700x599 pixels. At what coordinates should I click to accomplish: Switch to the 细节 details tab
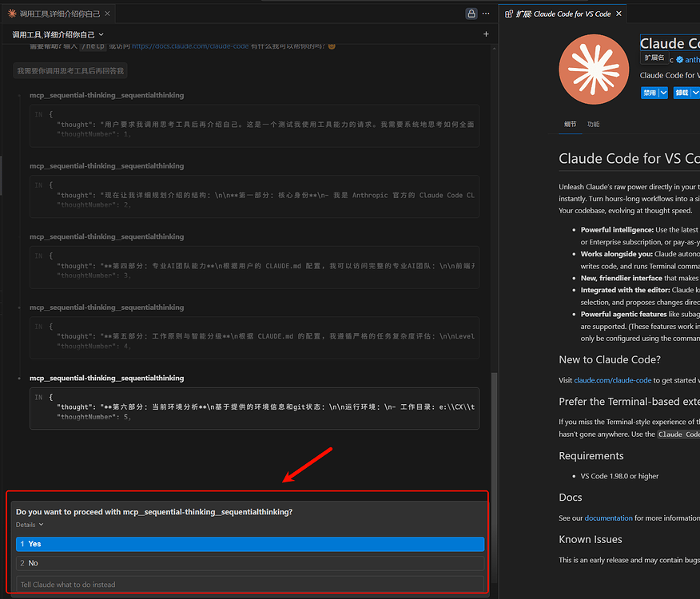pos(570,124)
